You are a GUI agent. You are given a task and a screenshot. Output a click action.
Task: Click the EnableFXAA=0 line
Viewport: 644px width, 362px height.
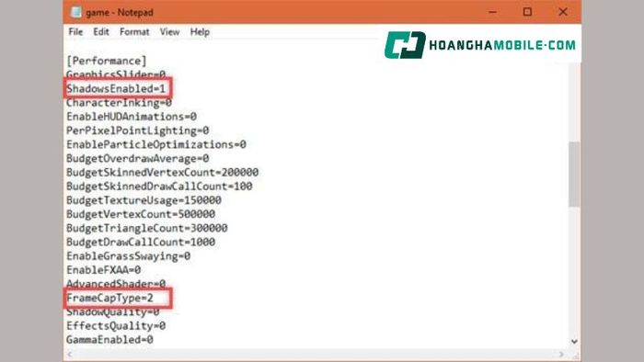(103, 270)
